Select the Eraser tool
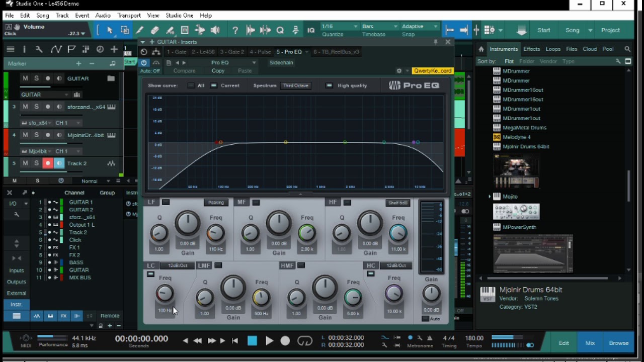Screen dimensions: 644x362 pos(155,30)
